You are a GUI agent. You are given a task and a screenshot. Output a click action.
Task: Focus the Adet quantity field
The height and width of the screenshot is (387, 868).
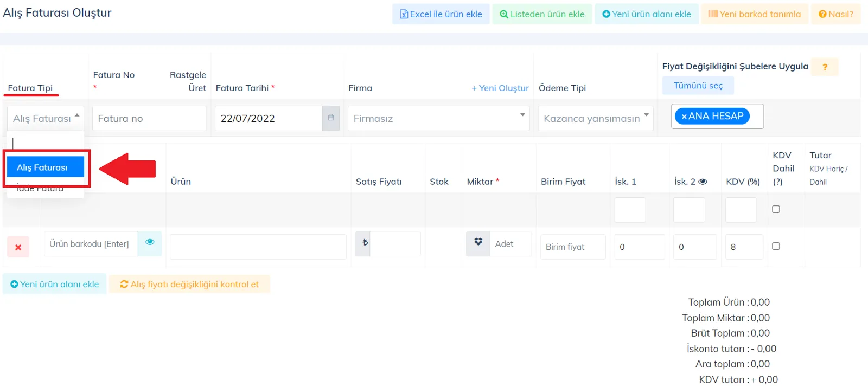point(510,243)
